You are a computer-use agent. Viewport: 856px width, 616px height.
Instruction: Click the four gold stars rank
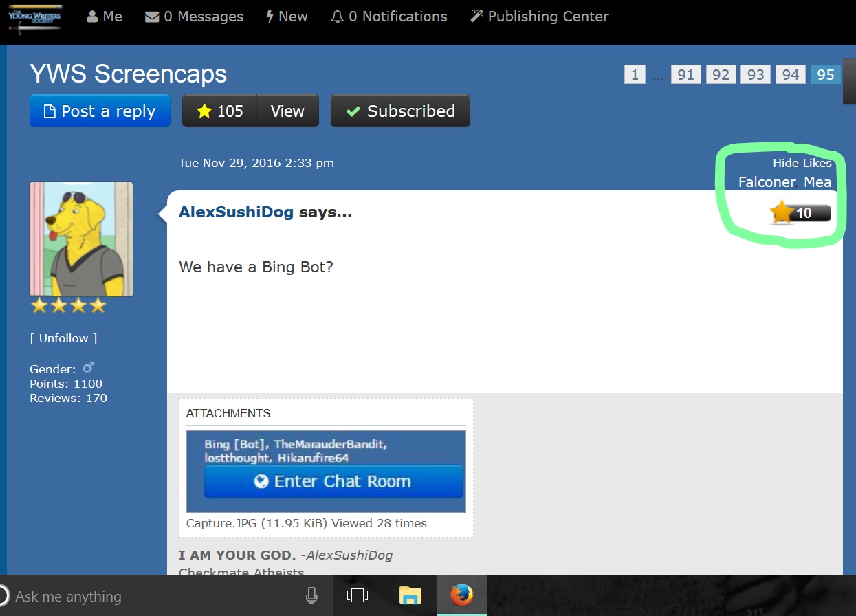(x=68, y=305)
